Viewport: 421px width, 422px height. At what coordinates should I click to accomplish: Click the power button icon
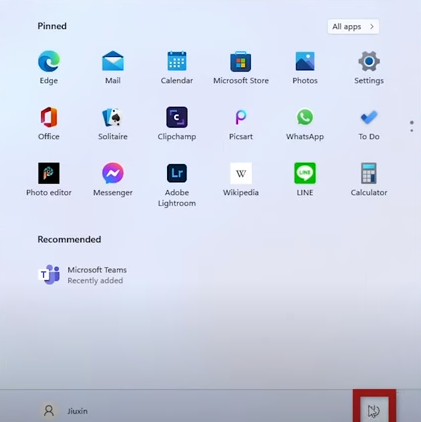tap(374, 411)
